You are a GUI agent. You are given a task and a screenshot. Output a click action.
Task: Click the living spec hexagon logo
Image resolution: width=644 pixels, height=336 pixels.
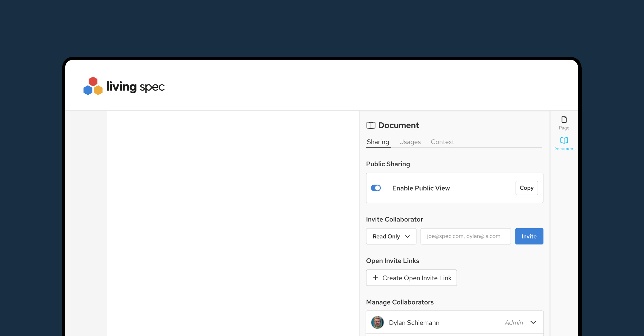click(x=93, y=86)
